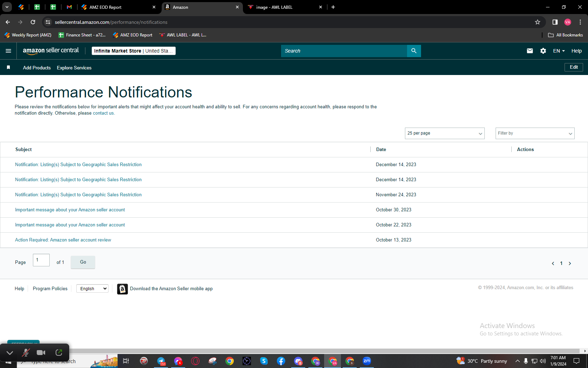Select the Amazon browser tab

pyautogui.click(x=202, y=7)
